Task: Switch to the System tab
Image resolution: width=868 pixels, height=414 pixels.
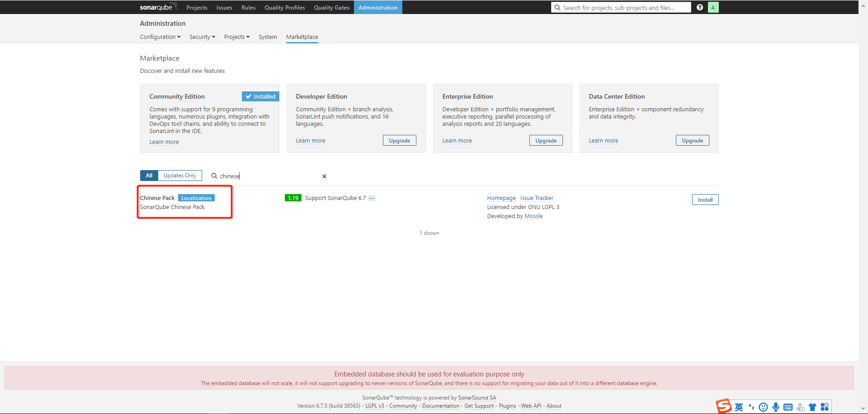Action: coord(268,37)
